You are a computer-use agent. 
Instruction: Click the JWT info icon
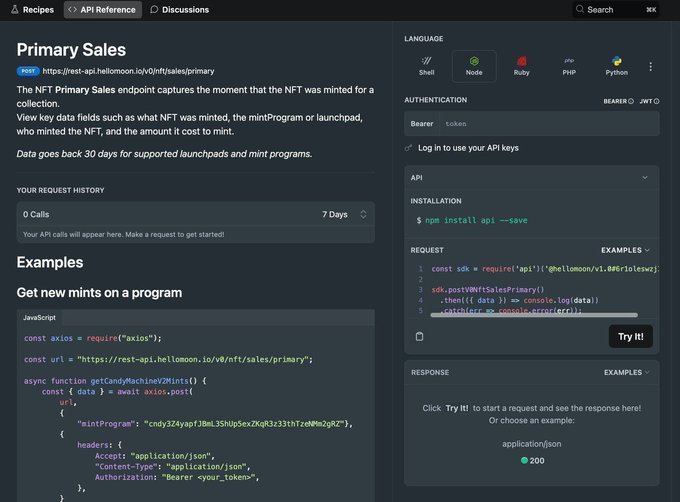pyautogui.click(x=657, y=101)
